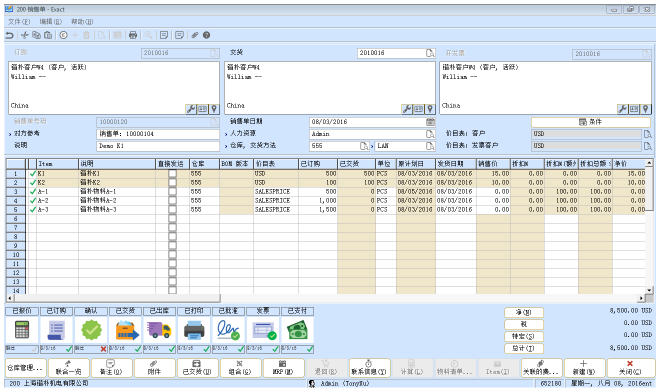This screenshot has width=660, height=392.
Task: Expand arrow beside your reference label
Action: click(10, 134)
